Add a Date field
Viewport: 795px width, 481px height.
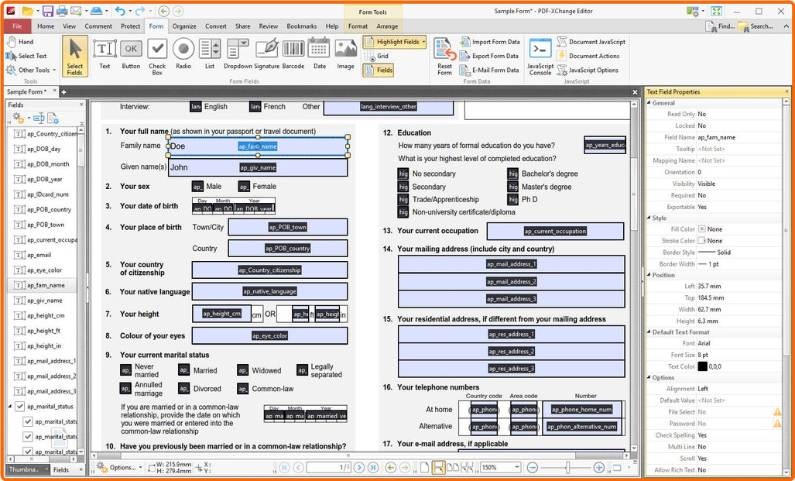pyautogui.click(x=319, y=54)
